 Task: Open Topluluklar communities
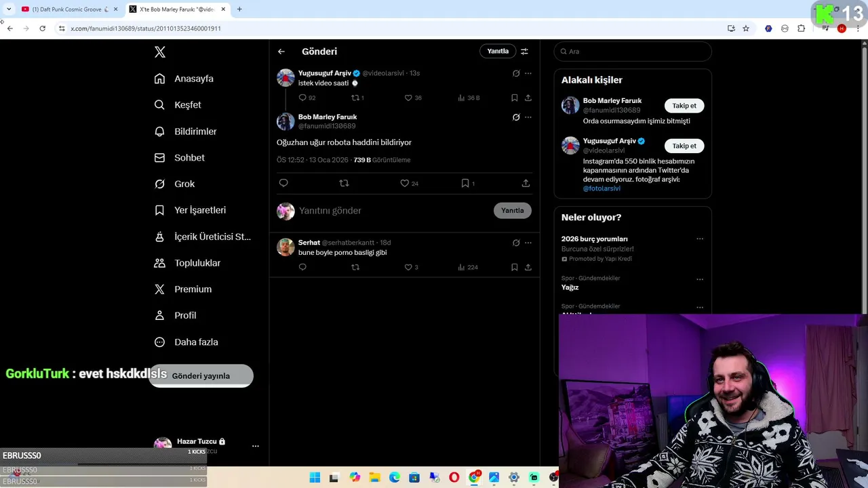pyautogui.click(x=187, y=263)
